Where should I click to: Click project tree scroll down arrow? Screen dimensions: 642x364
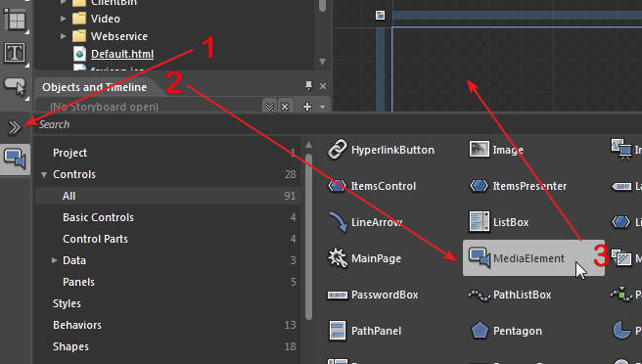pyautogui.click(x=323, y=62)
